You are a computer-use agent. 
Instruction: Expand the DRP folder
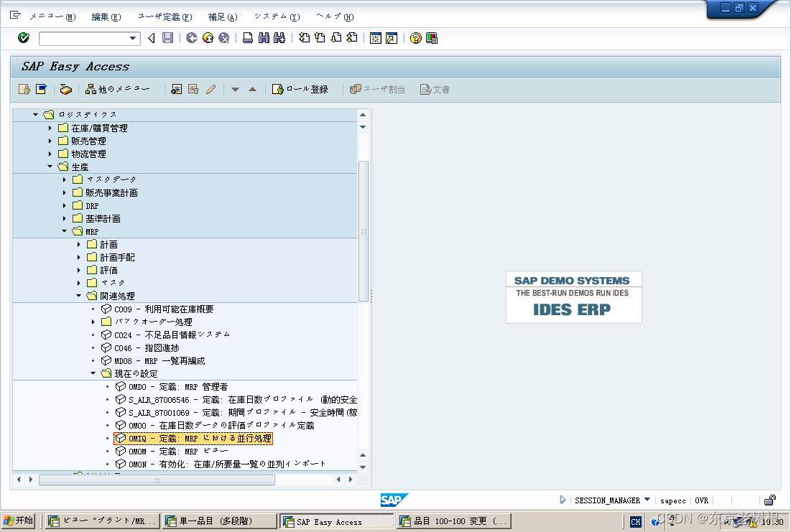click(64, 205)
